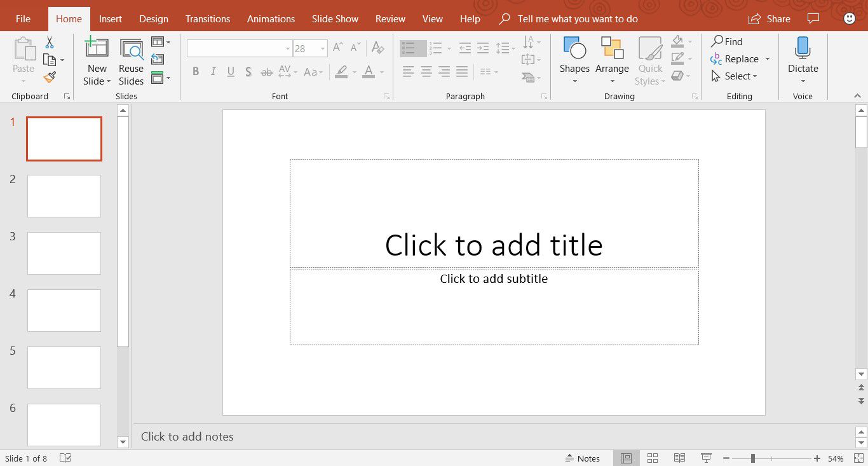Click the Arrange icon
868x466 pixels.
612,49
